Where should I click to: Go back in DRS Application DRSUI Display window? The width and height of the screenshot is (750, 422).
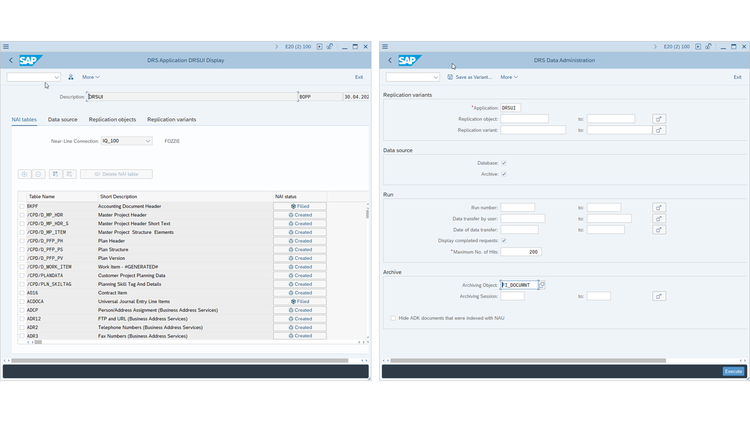click(x=11, y=60)
